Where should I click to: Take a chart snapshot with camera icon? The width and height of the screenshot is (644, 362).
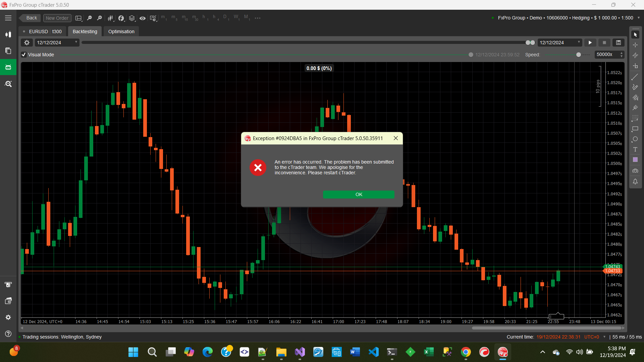click(x=635, y=171)
